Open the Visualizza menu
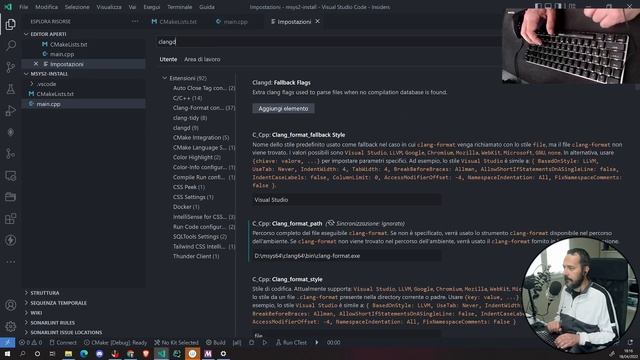This screenshot has width=640, height=360. click(x=109, y=7)
